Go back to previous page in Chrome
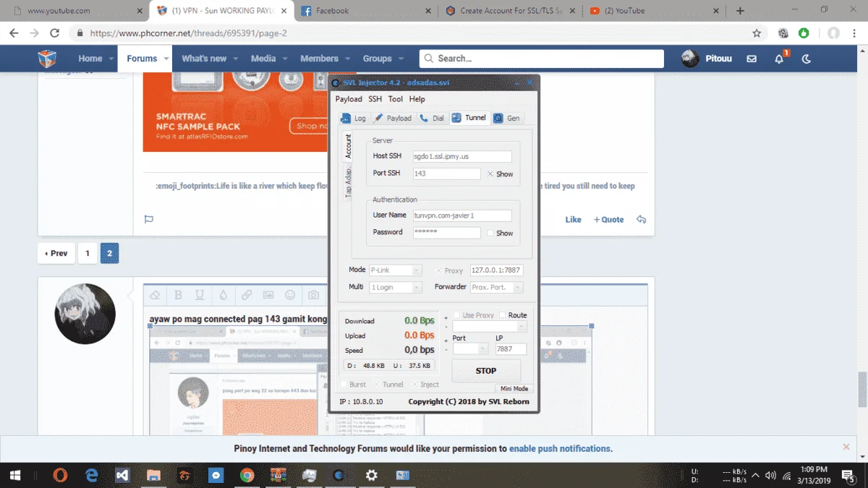 point(14,33)
